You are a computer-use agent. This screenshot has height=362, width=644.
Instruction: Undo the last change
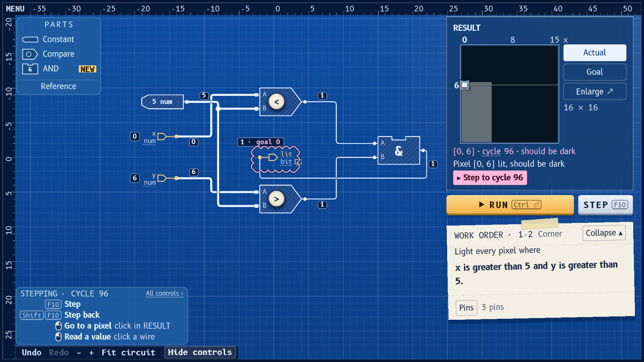(32, 353)
